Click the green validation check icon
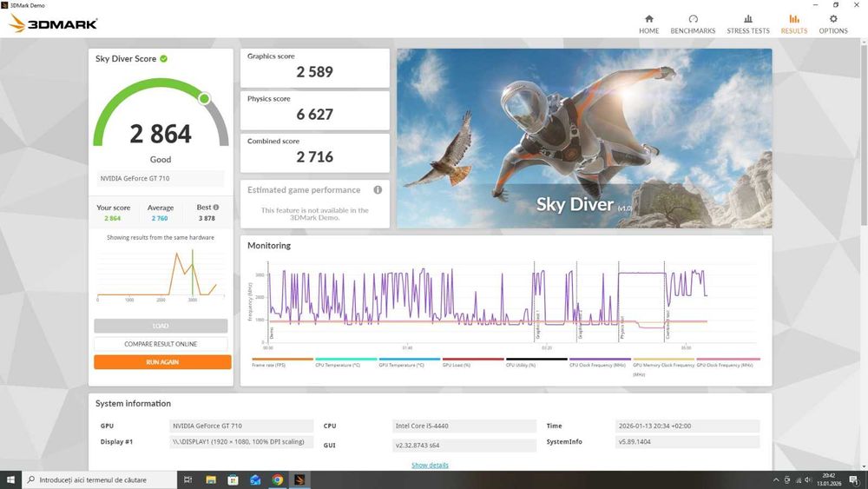Image resolution: width=868 pixels, height=489 pixels. (164, 59)
